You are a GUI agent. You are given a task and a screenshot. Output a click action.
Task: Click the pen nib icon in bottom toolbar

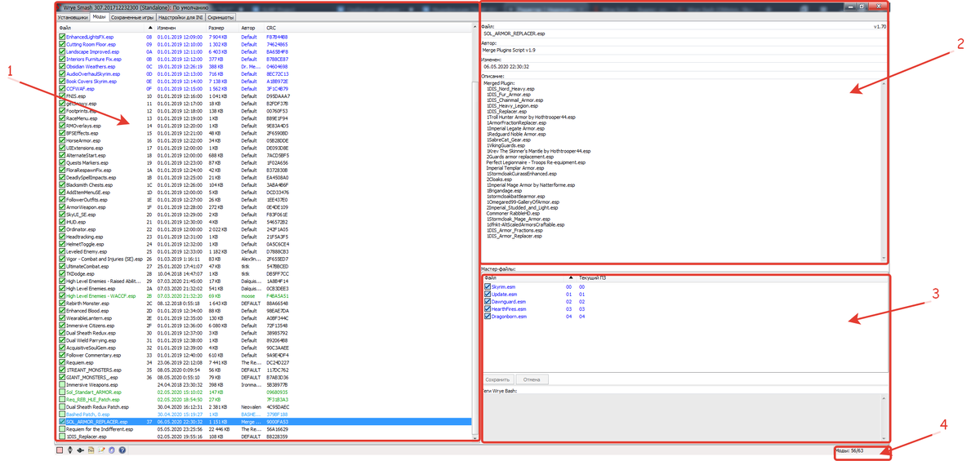(x=70, y=450)
